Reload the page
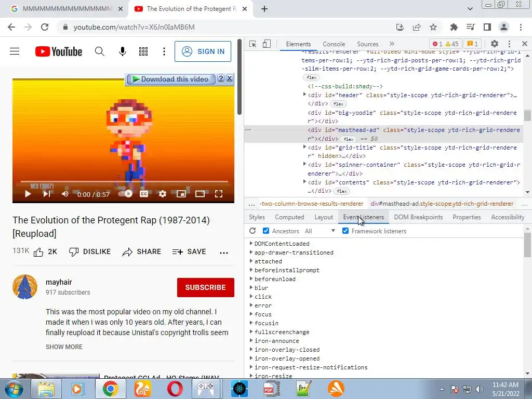The height and width of the screenshot is (399, 532). 45,27
